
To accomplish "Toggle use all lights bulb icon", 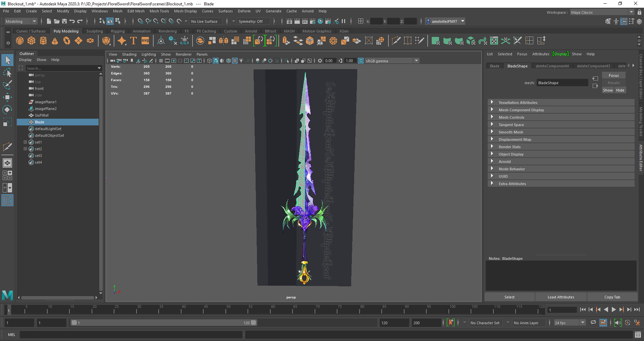I will point(241,61).
